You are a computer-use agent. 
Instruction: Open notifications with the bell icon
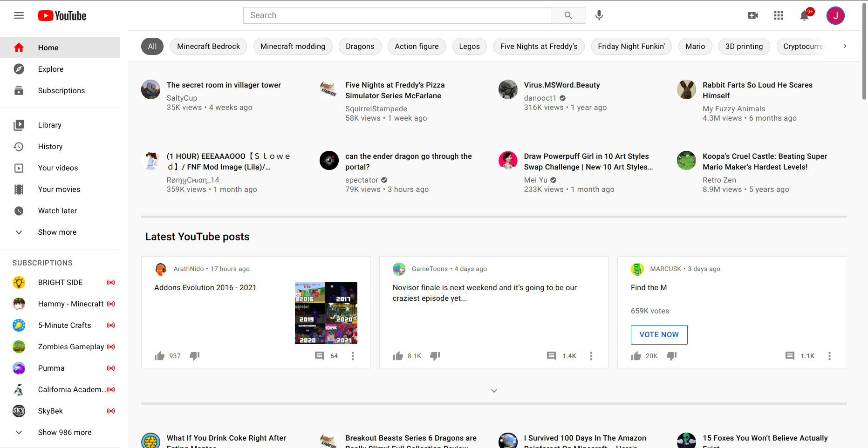(x=804, y=15)
